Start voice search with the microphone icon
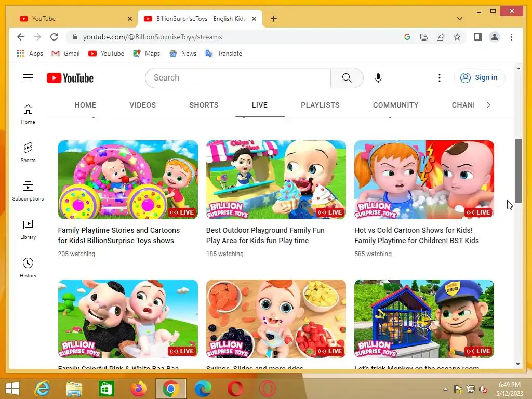The image size is (532, 399). (x=378, y=78)
